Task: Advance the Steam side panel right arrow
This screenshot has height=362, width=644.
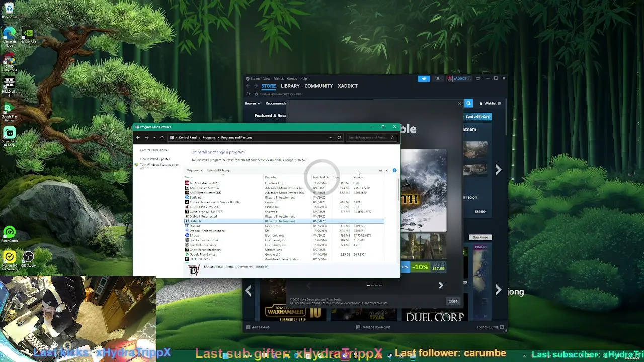Action: (x=498, y=170)
